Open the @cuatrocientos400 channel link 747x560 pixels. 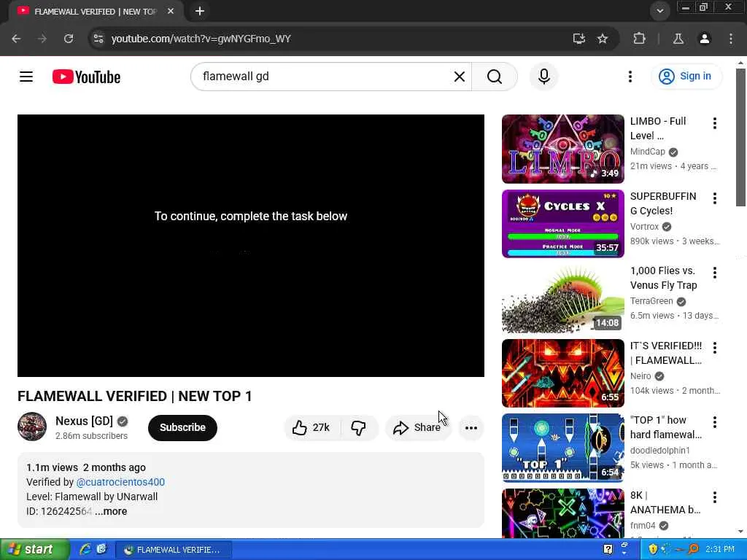pos(120,482)
